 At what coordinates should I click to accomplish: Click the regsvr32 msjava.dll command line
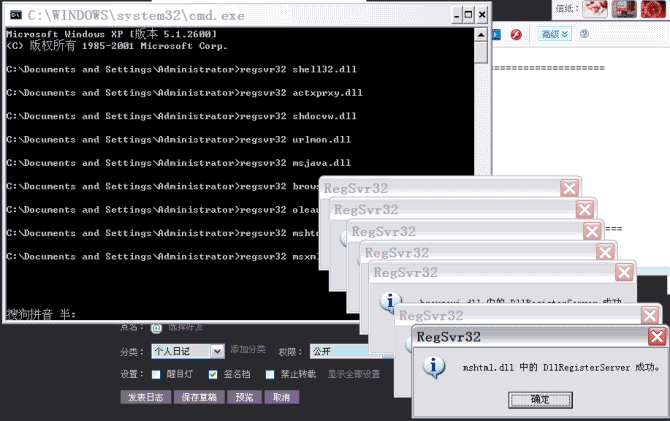point(179,163)
